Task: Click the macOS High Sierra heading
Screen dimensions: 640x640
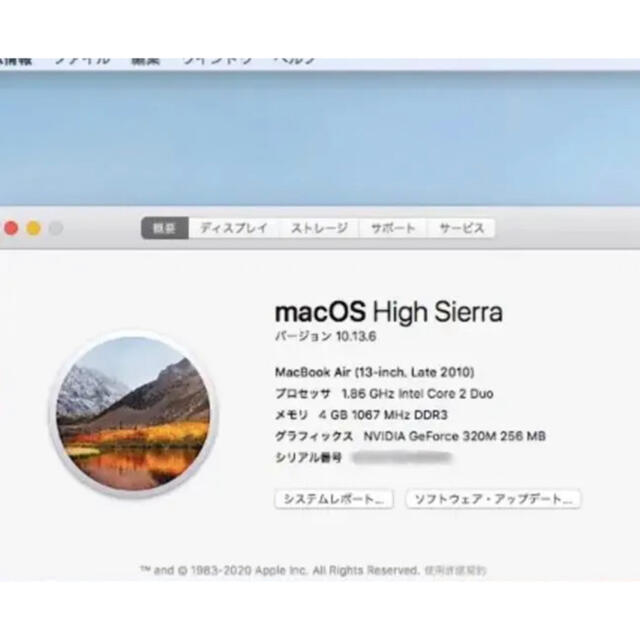Action: pyautogui.click(x=389, y=312)
